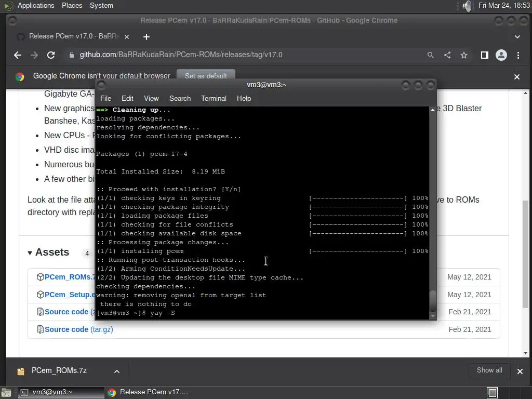Share this page via the share icon

[x=447, y=55]
